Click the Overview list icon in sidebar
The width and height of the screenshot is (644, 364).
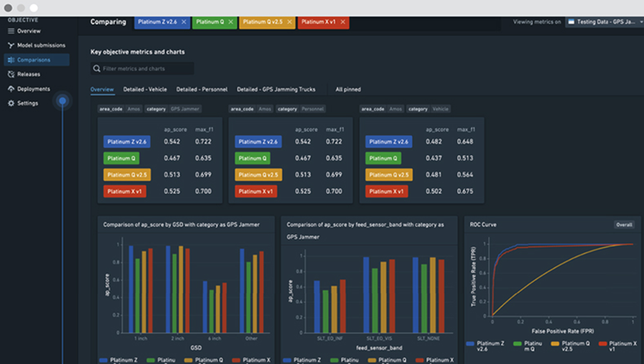(x=11, y=31)
